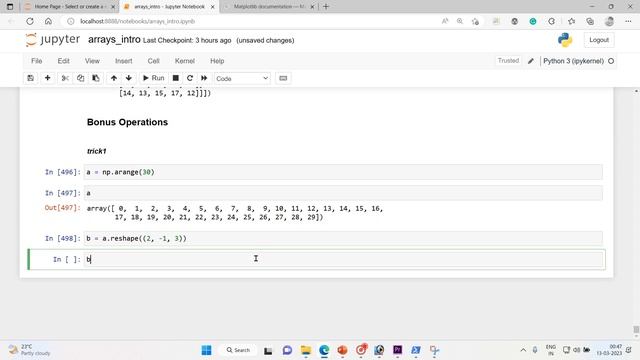The height and width of the screenshot is (360, 640).
Task: Select the cell b = a.reshape((2, -1, 3))
Action: click(343, 238)
